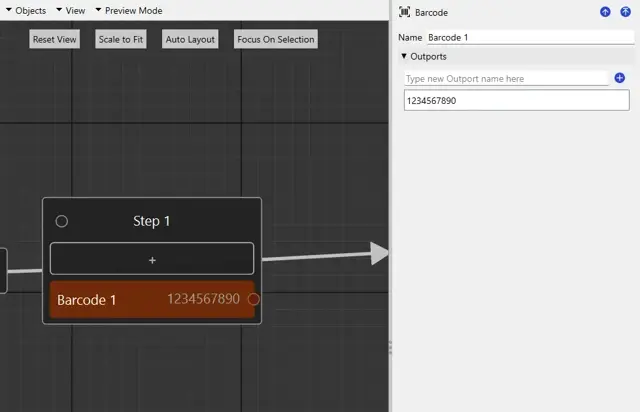640x412 pixels.
Task: Click the arrowhead of Step 1 connection
Action: [379, 254]
